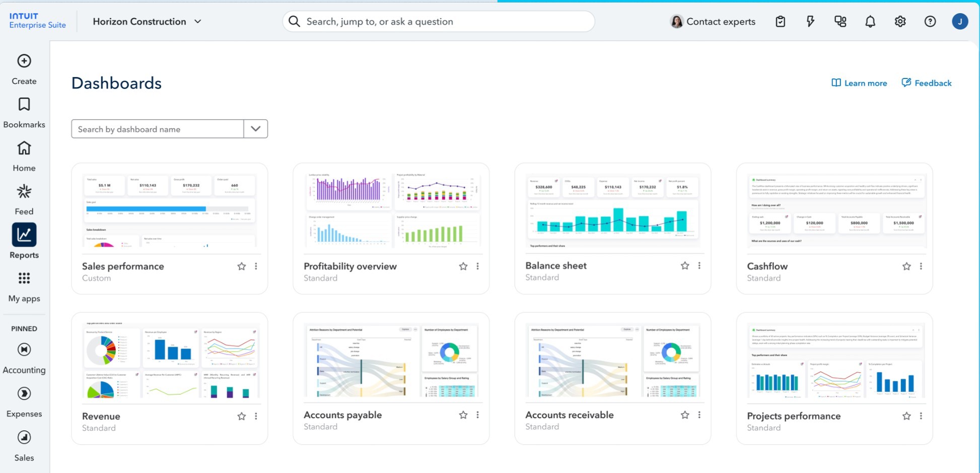
Task: Click the global search field
Action: point(439,22)
